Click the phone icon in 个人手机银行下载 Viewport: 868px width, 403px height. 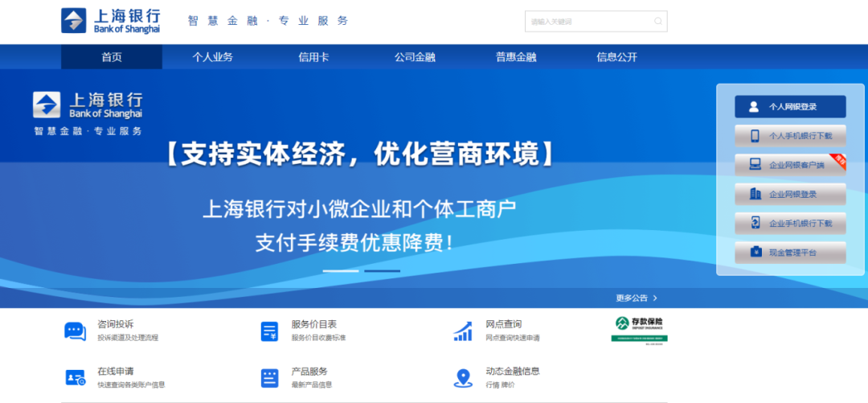(755, 136)
